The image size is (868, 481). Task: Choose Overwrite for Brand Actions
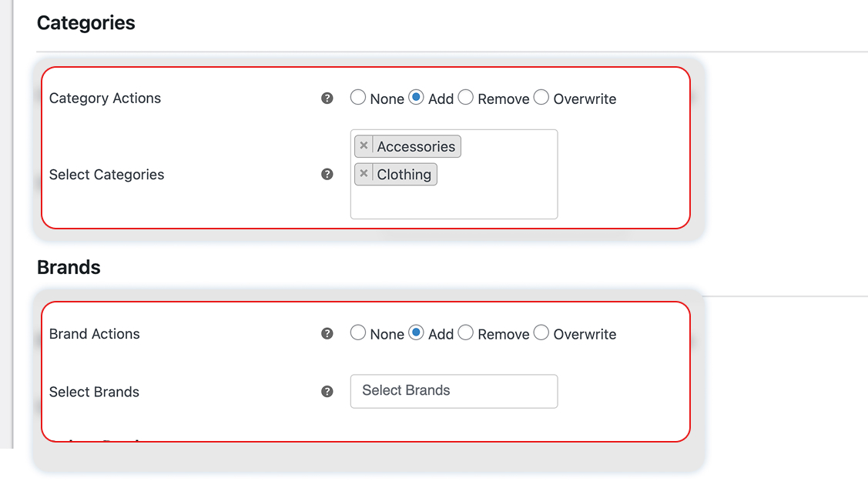click(541, 332)
